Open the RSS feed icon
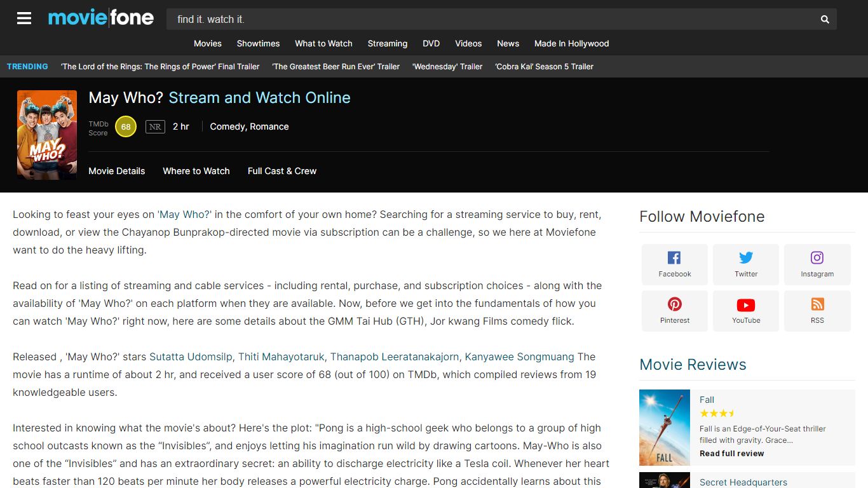This screenshot has width=868, height=488. tap(817, 304)
